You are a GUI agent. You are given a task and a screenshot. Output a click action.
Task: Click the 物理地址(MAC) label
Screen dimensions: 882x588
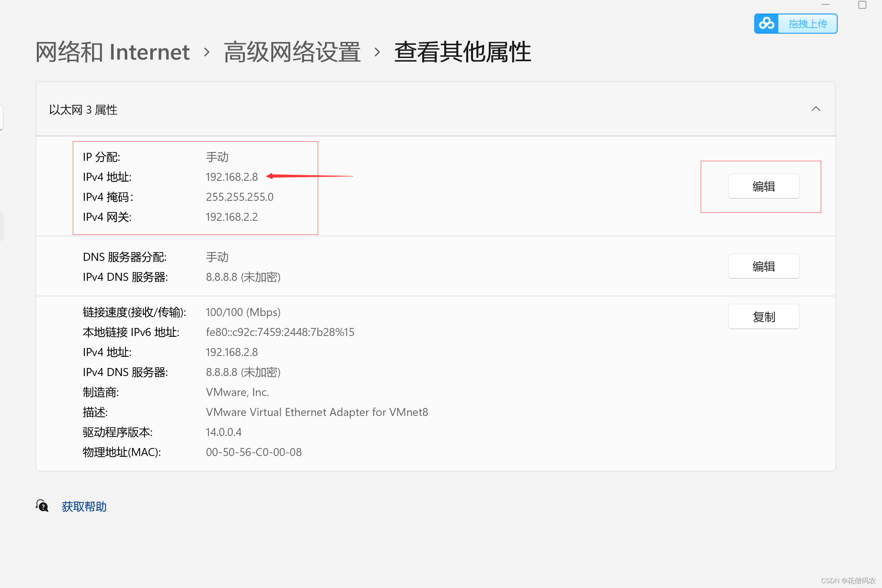coord(122,452)
